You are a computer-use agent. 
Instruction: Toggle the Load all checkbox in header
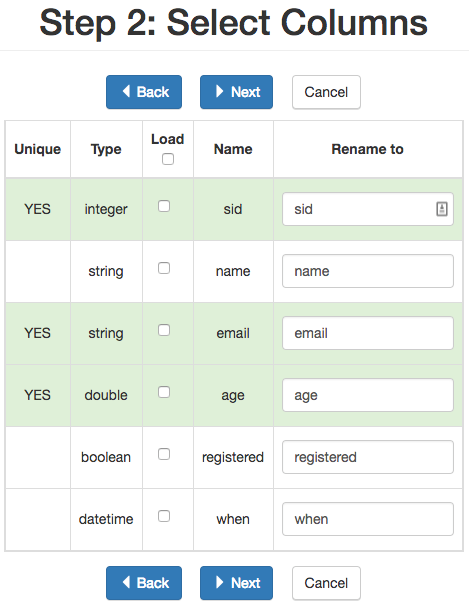tap(168, 159)
